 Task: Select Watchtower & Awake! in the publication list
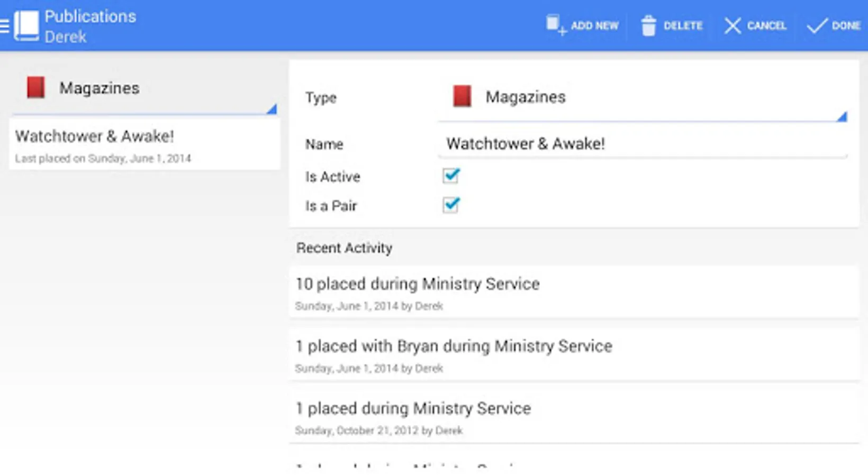(x=144, y=144)
